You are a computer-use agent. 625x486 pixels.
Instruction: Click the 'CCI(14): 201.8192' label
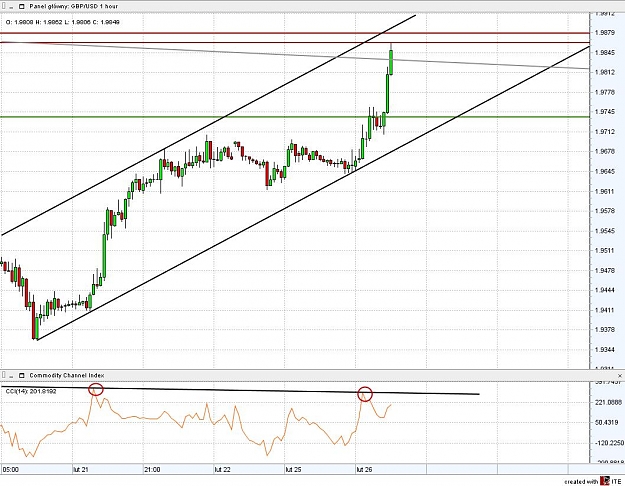point(31,392)
